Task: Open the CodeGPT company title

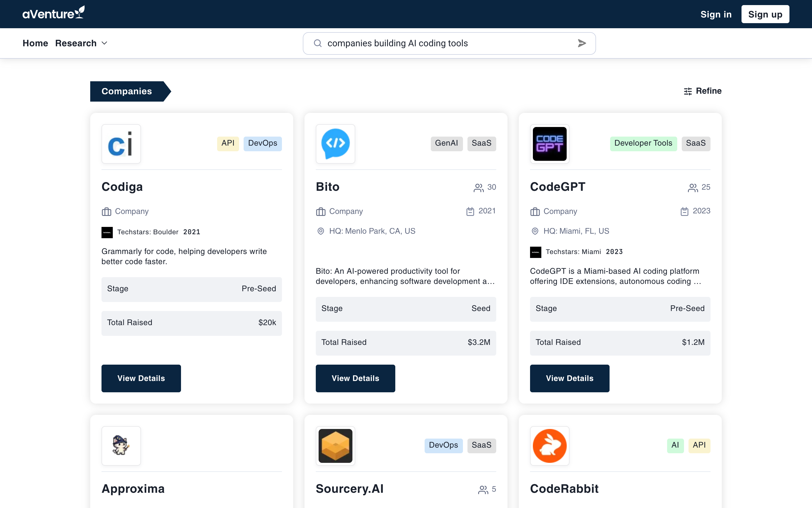Action: (558, 187)
